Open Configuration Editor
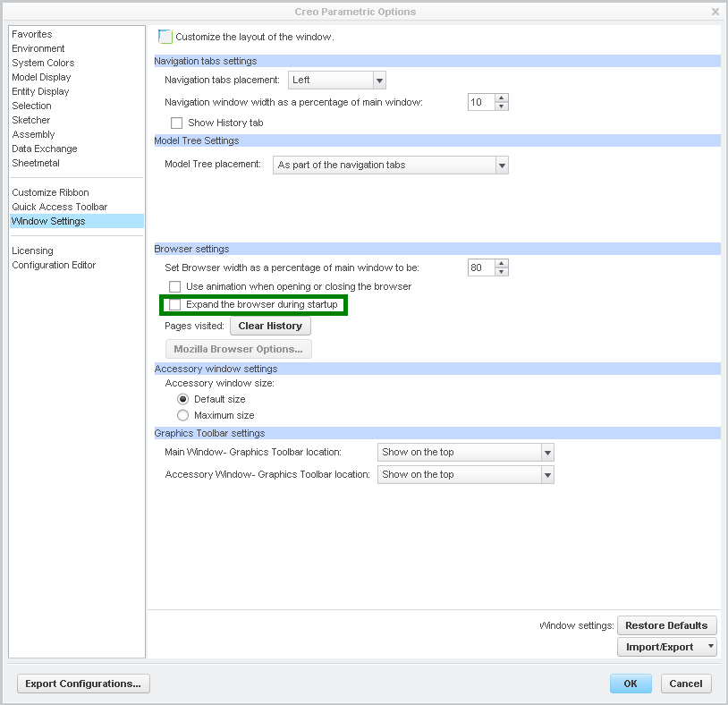Screen dimensions: 728x705 pyautogui.click(x=54, y=265)
